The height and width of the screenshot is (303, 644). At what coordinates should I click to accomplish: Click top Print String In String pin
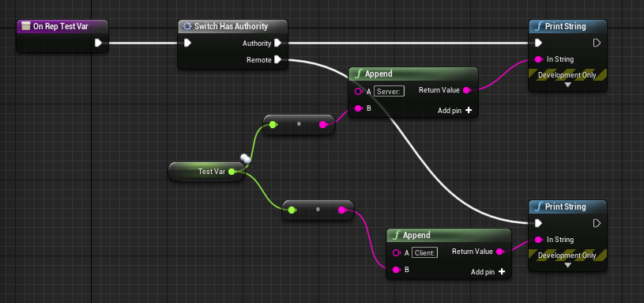538,59
